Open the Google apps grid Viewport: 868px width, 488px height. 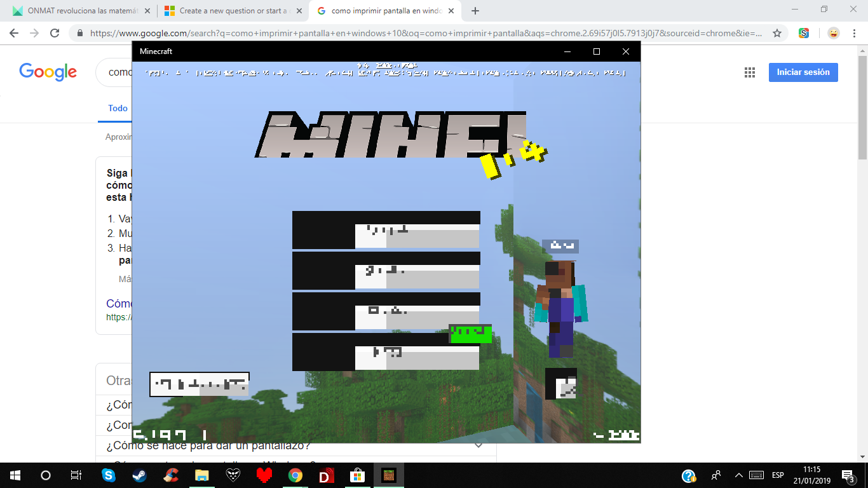(x=750, y=72)
